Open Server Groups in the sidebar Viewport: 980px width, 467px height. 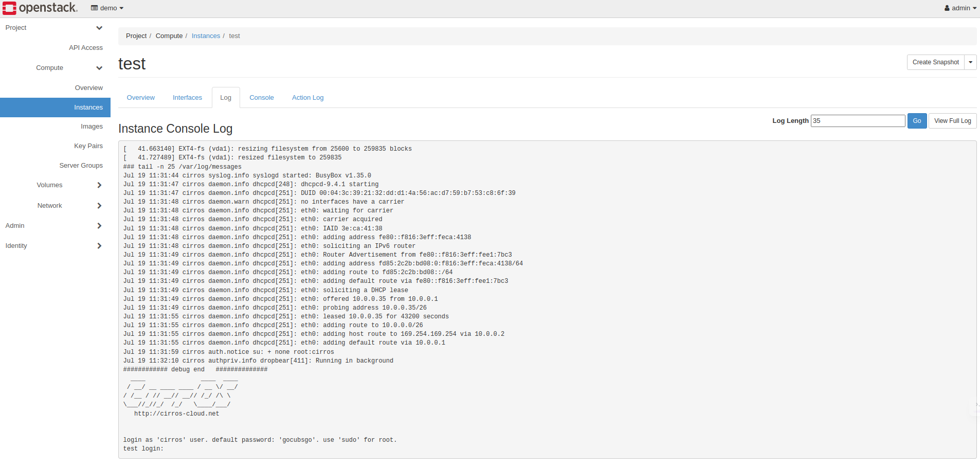click(81, 166)
